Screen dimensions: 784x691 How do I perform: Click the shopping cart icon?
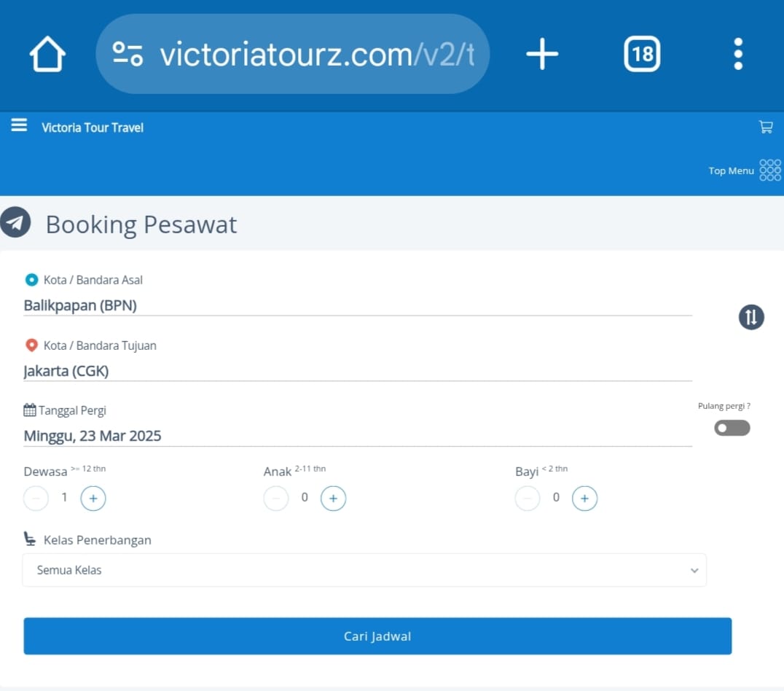(766, 127)
